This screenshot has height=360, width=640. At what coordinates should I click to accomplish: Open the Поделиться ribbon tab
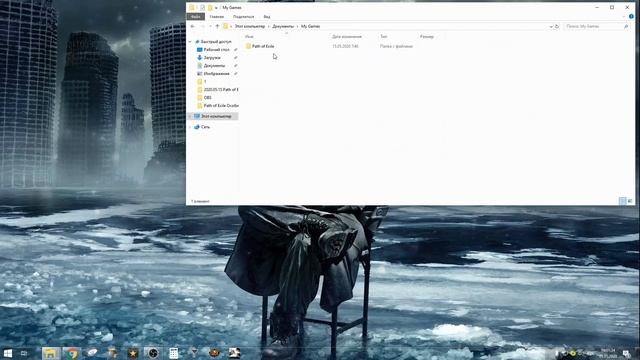(243, 17)
